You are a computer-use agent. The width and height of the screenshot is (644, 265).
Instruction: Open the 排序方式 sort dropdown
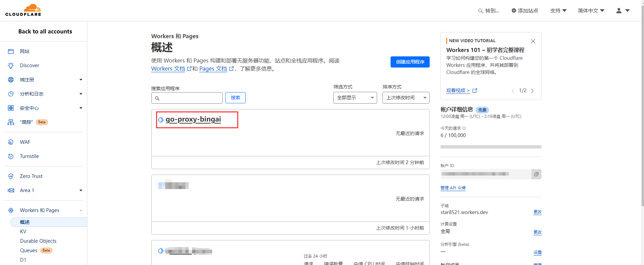406,98
